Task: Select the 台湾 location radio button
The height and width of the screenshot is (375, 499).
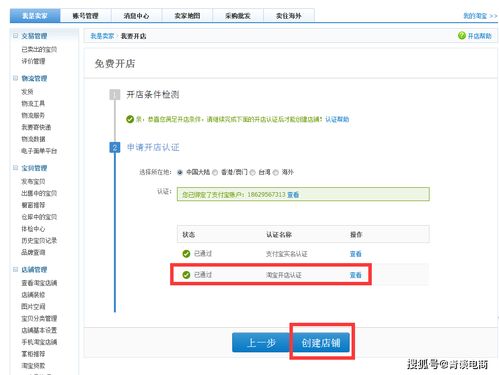Action: click(253, 172)
